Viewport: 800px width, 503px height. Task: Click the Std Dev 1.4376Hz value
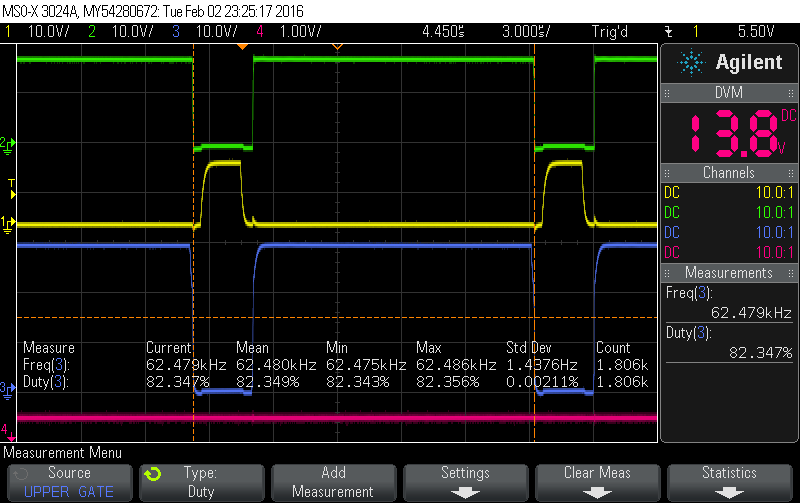pos(542,365)
